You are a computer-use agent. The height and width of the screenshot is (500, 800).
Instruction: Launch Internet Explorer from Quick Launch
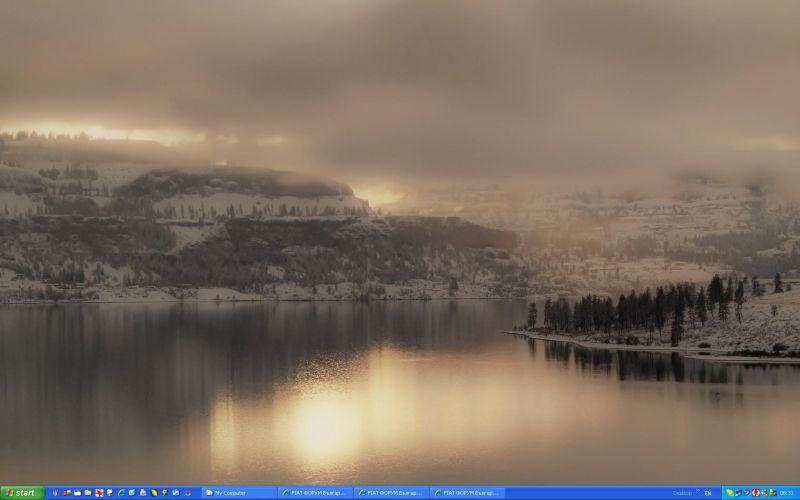[x=121, y=493]
